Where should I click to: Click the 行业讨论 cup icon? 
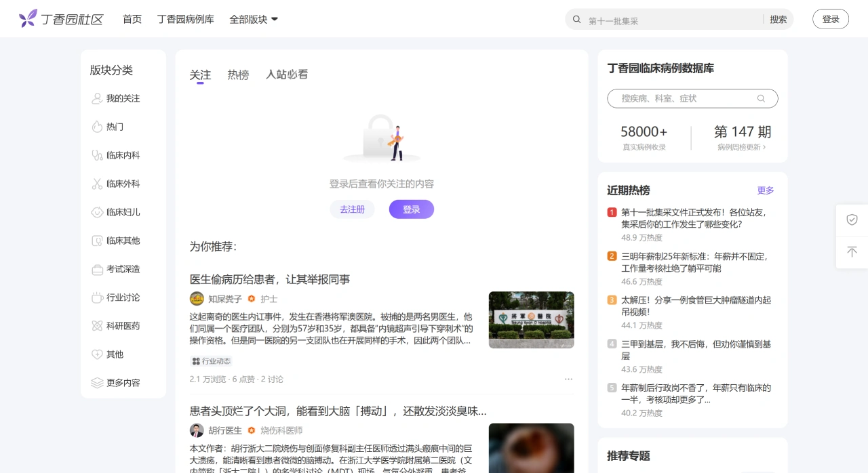coord(97,297)
